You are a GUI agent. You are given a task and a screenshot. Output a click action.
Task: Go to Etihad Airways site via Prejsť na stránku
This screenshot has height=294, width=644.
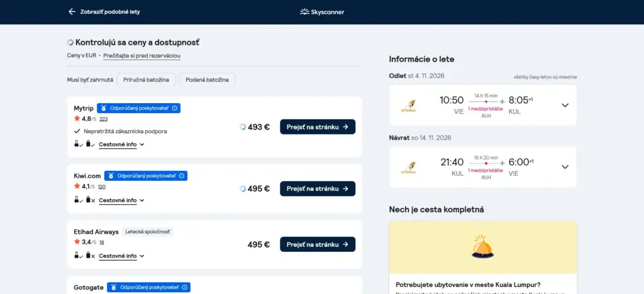click(318, 244)
